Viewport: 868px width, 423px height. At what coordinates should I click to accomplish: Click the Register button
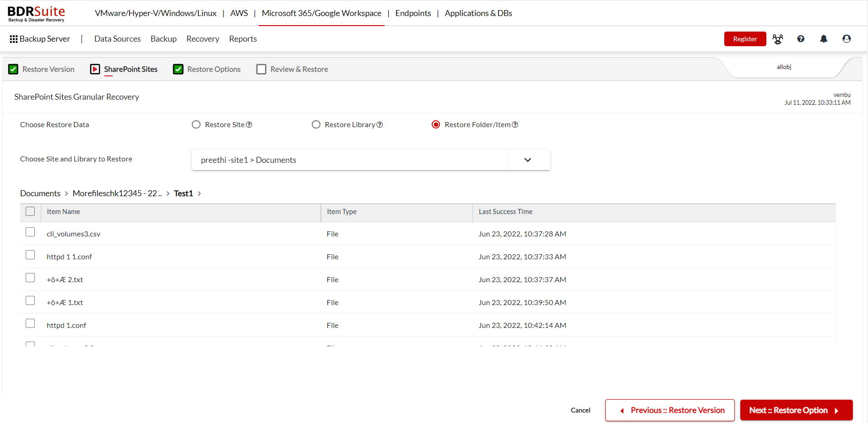(745, 39)
